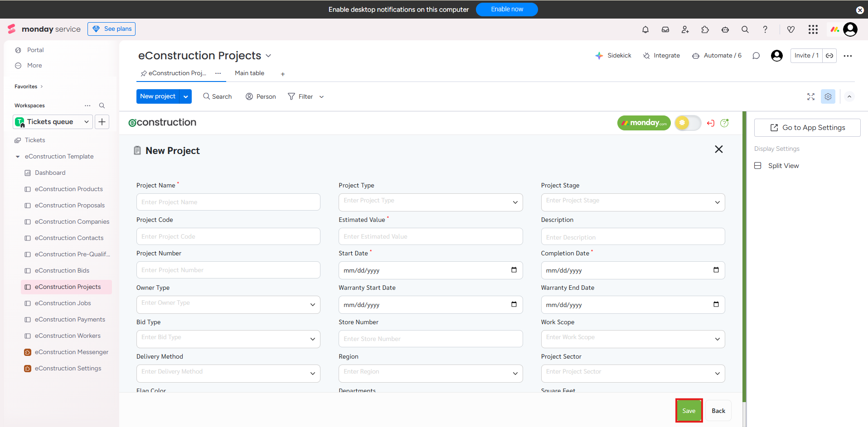Open the notifications bell icon
Viewport: 868px width, 427px height.
coord(645,29)
